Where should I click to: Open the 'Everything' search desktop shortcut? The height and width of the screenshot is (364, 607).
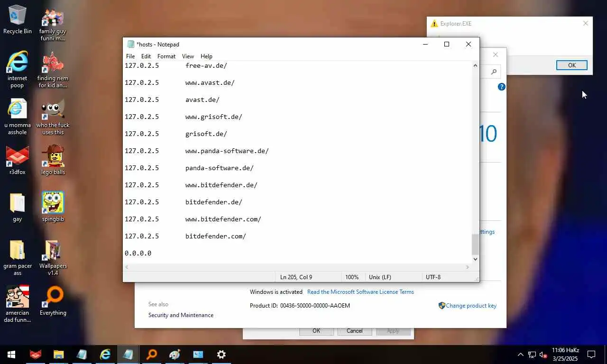(53, 301)
